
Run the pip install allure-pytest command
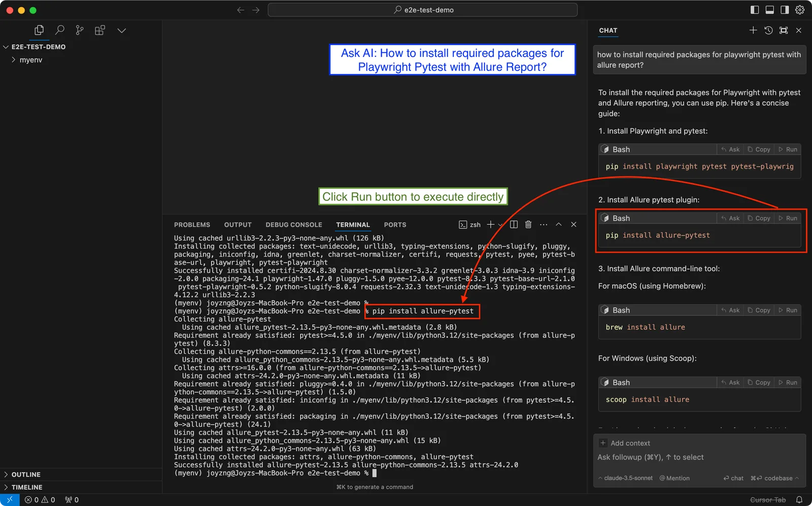(788, 218)
